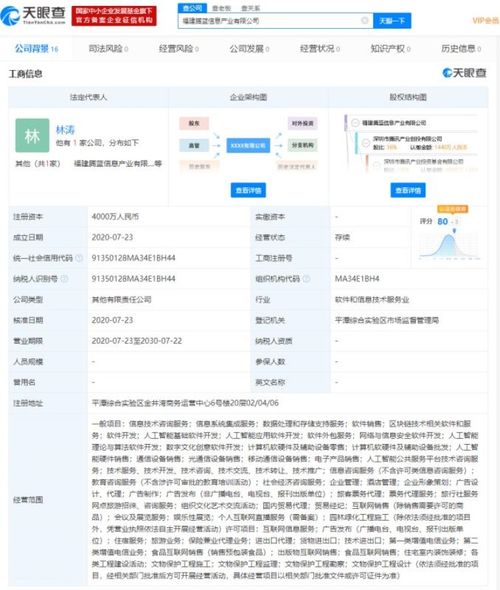Click help icon beside 统一社会信用代码
Image resolution: width=500 pixels, height=590 pixels.
[x=79, y=258]
